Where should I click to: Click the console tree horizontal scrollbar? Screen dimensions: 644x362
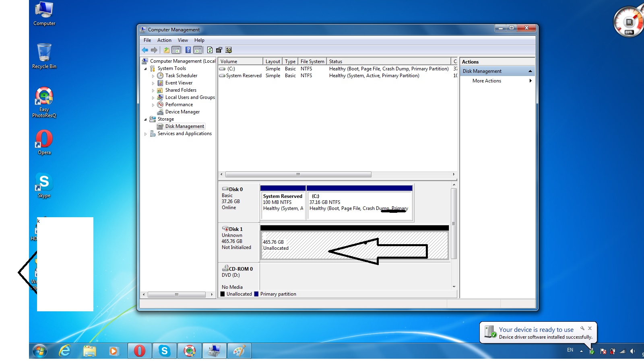click(x=178, y=295)
